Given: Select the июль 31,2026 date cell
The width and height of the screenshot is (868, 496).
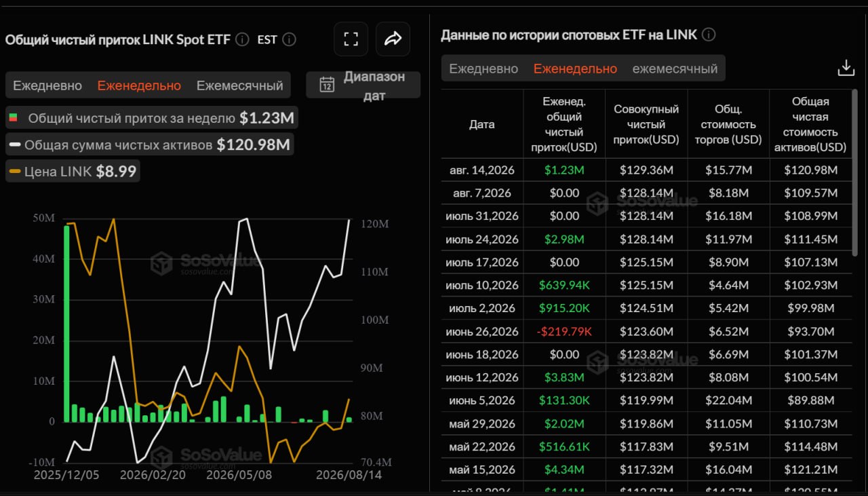Looking at the screenshot, I should [482, 216].
